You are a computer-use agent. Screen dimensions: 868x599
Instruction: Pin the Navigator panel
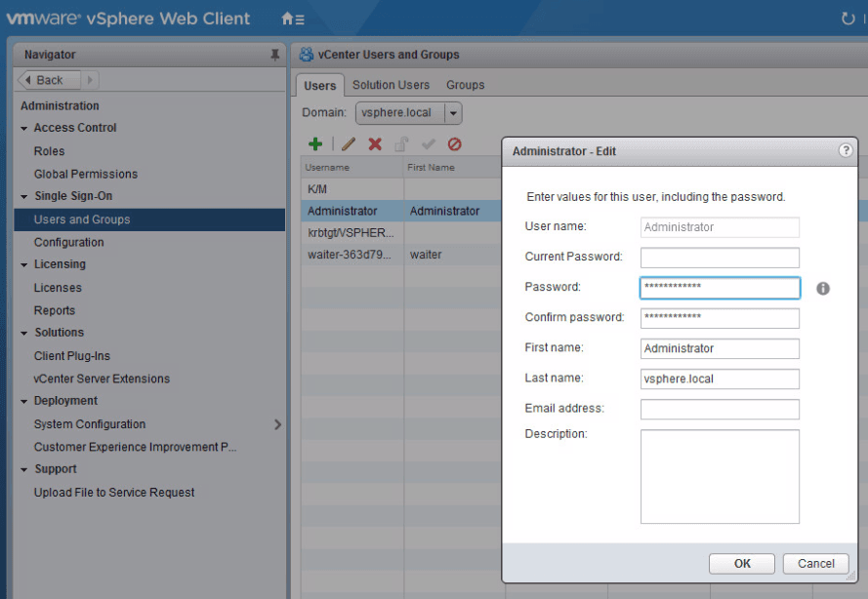point(274,55)
